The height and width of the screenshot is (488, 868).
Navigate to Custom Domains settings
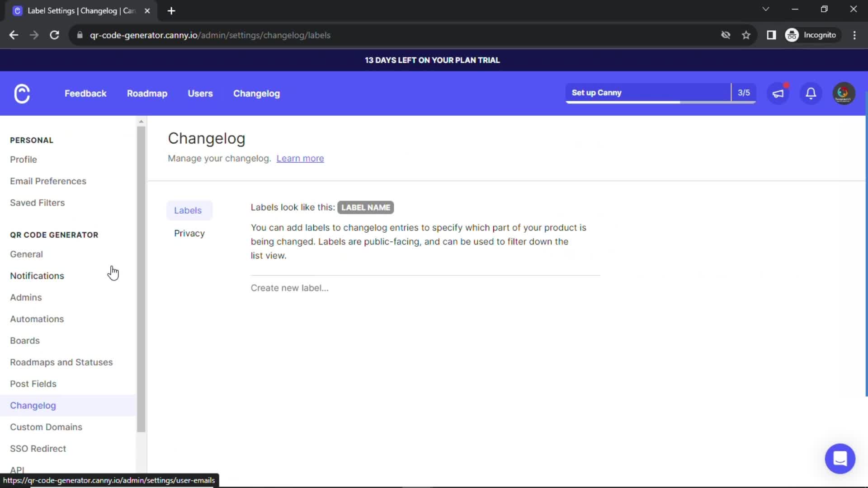point(46,427)
